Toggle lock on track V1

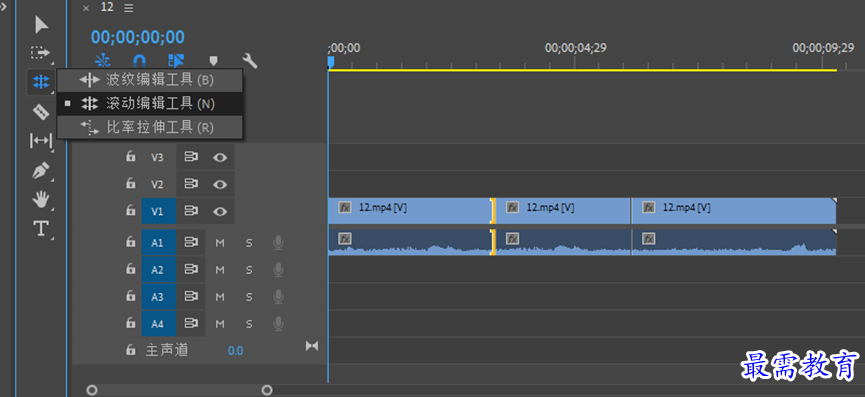pos(131,210)
